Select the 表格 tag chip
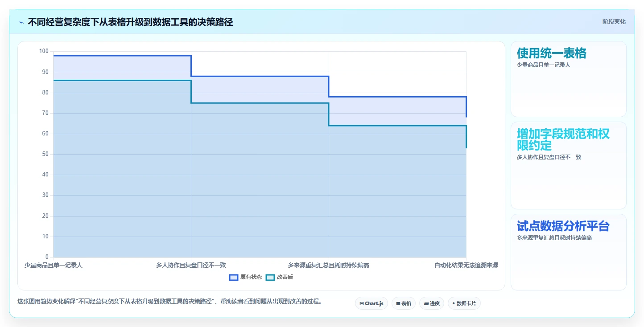The image size is (644, 327). [404, 303]
